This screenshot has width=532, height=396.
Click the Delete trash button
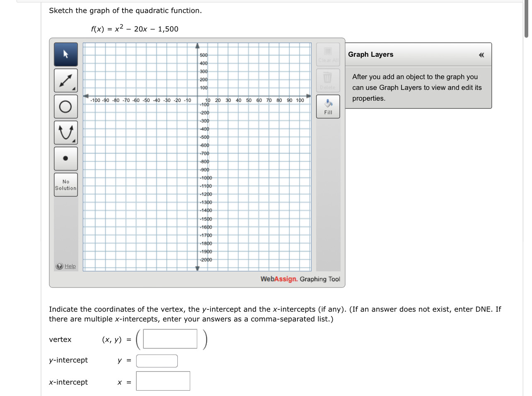[x=328, y=80]
